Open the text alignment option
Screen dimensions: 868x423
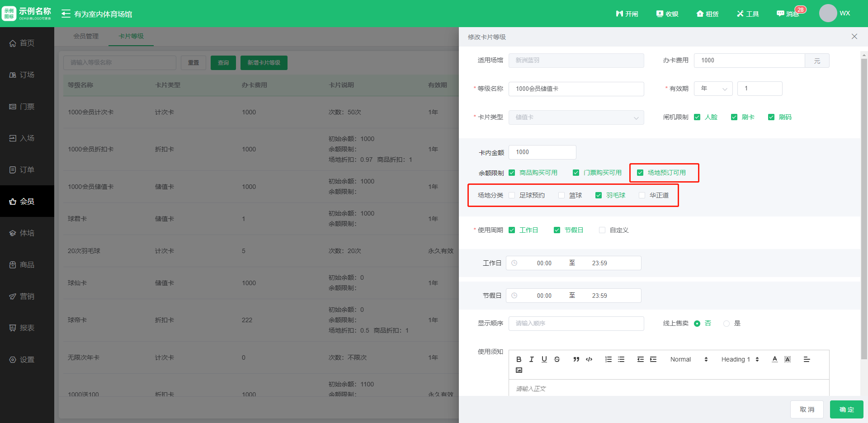click(x=807, y=359)
